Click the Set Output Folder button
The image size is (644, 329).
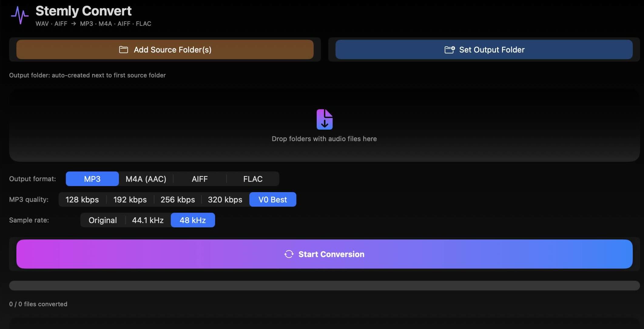[484, 49]
